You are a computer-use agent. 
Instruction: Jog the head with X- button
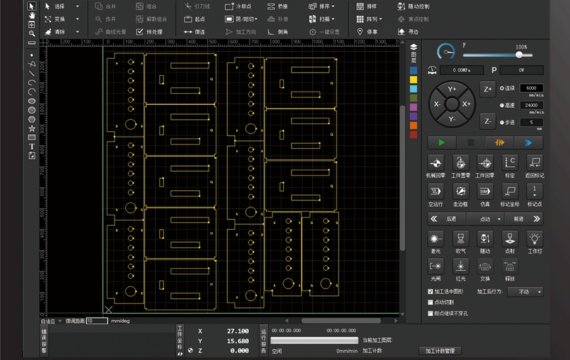[x=437, y=104]
